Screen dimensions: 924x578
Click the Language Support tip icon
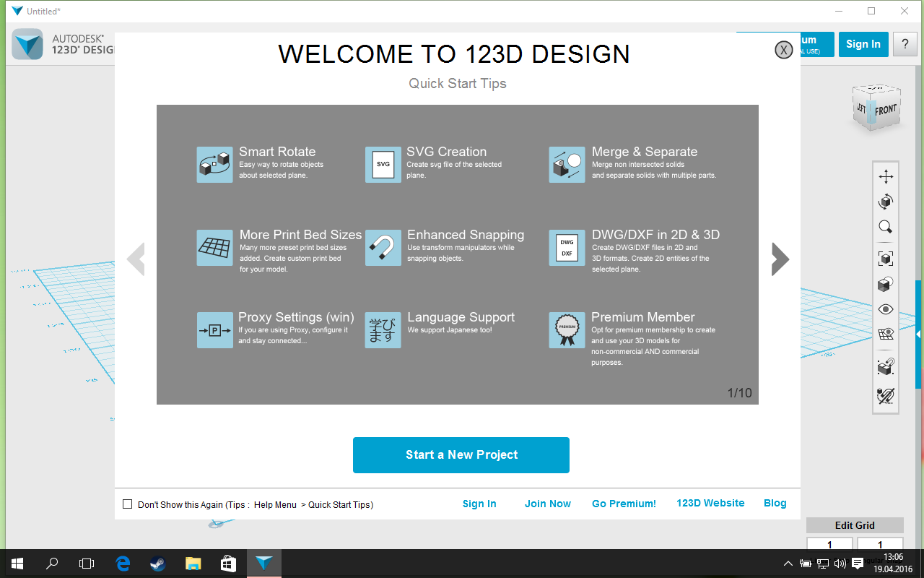pos(383,330)
